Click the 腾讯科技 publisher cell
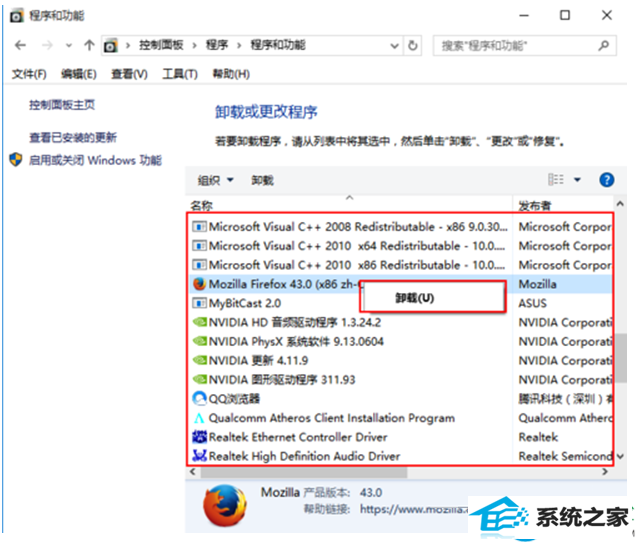Viewport: 637px width, 544px height. pos(565,399)
